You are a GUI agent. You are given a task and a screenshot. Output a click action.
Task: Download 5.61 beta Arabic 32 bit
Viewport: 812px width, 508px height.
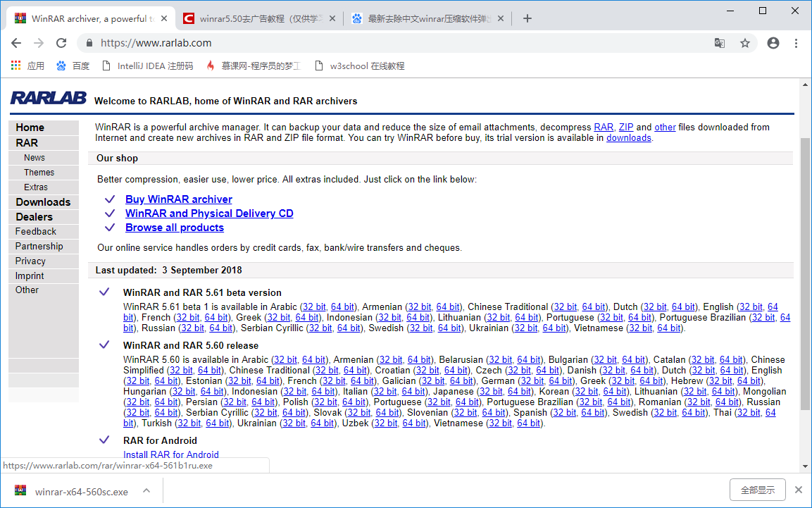tap(314, 307)
